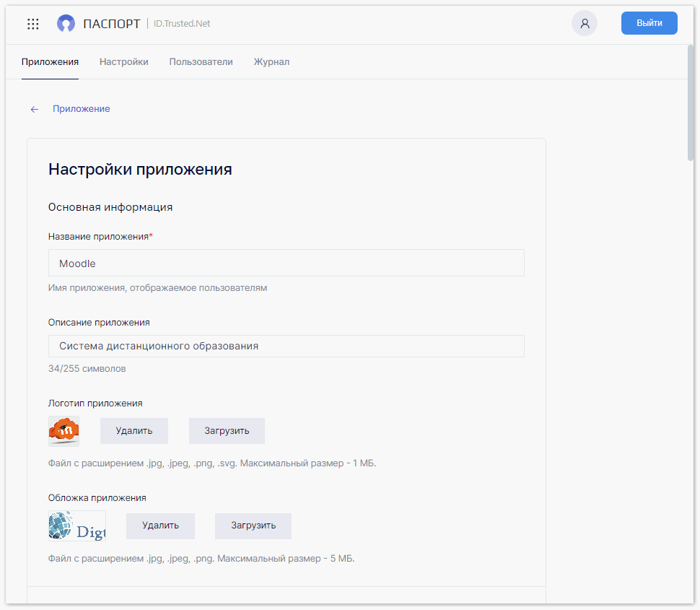Click the back arrow next to Приложение
700x610 pixels.
tap(35, 110)
